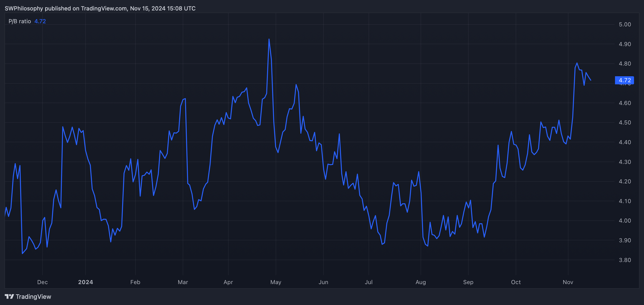Click the Mar time axis label
The height and width of the screenshot is (305, 644).
183,282
